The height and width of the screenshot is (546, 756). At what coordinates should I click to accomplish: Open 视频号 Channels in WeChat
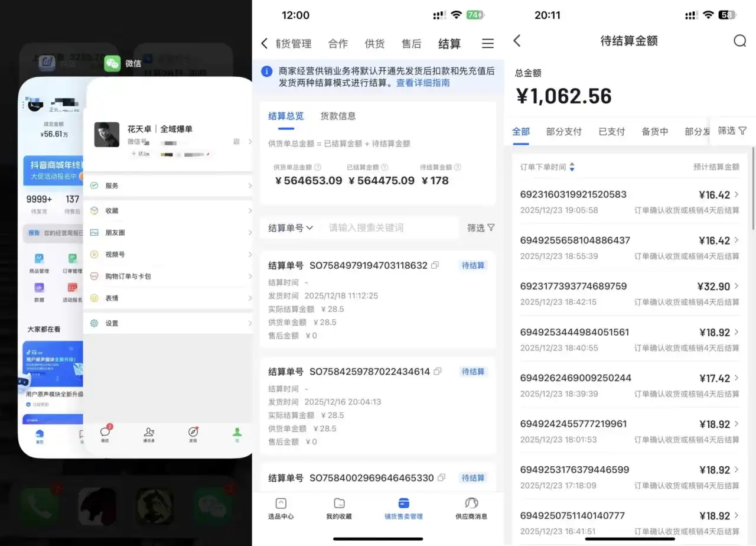click(168, 254)
